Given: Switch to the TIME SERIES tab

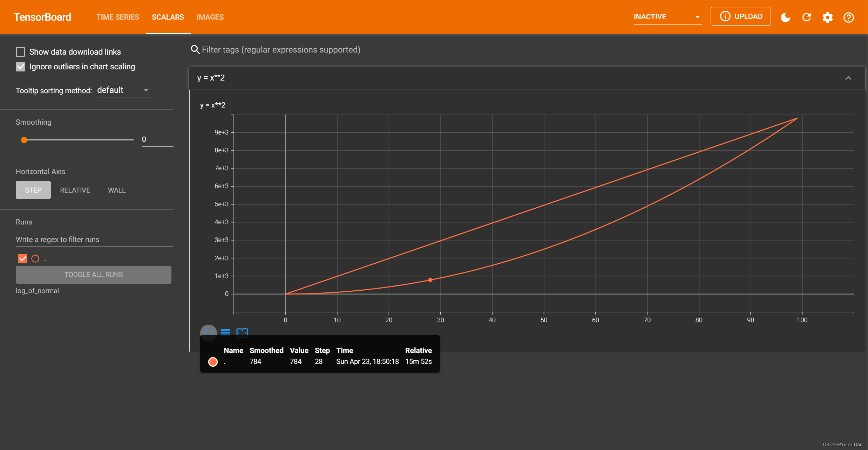Looking at the screenshot, I should click(118, 17).
